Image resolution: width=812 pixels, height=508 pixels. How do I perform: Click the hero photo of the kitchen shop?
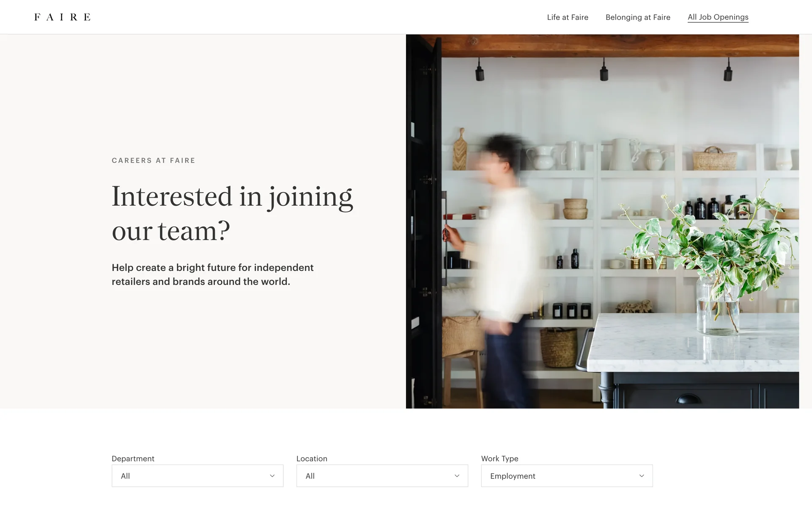602,221
